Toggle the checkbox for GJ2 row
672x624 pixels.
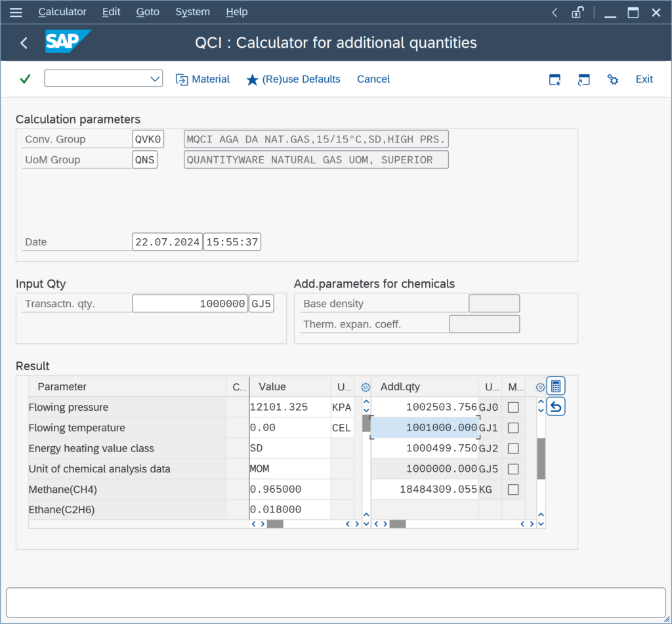[x=513, y=448]
